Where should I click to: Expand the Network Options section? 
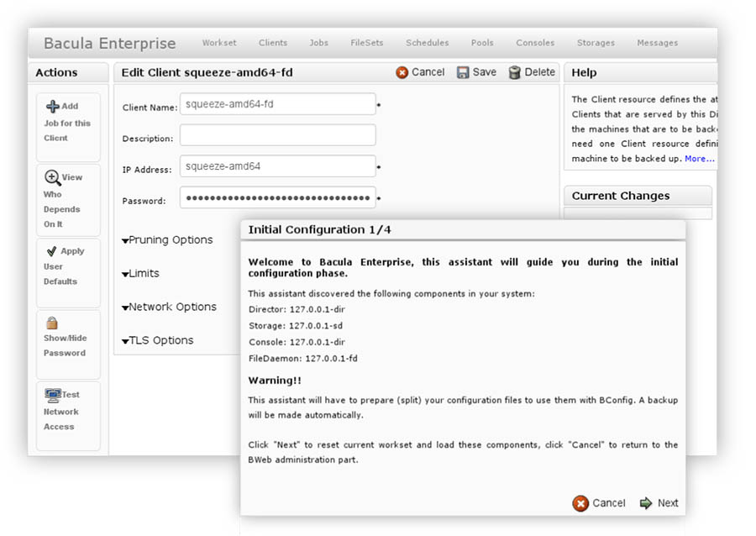point(169,307)
